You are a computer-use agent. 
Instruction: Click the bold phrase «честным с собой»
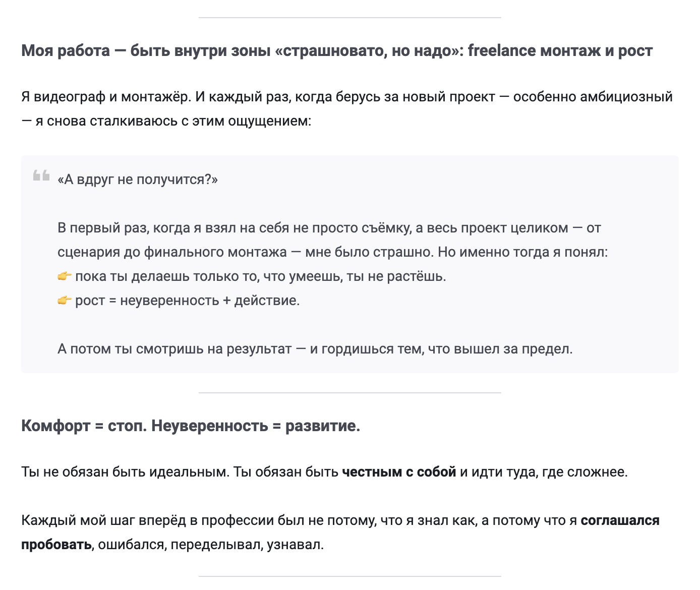(x=399, y=472)
